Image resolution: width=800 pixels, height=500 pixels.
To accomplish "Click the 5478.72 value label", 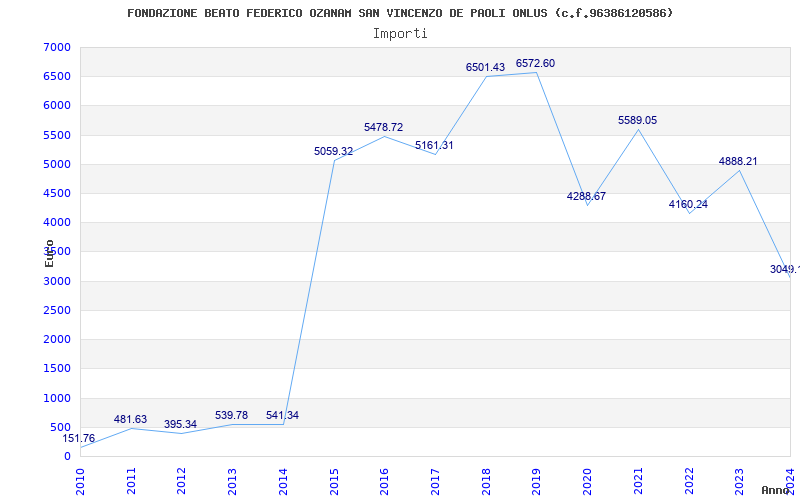I will pyautogui.click(x=383, y=127).
